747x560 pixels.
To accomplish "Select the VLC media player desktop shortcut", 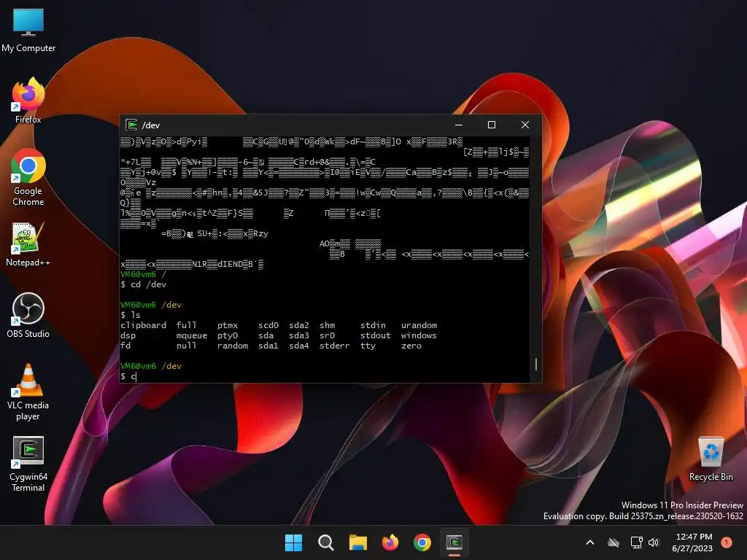I will pyautogui.click(x=28, y=392).
